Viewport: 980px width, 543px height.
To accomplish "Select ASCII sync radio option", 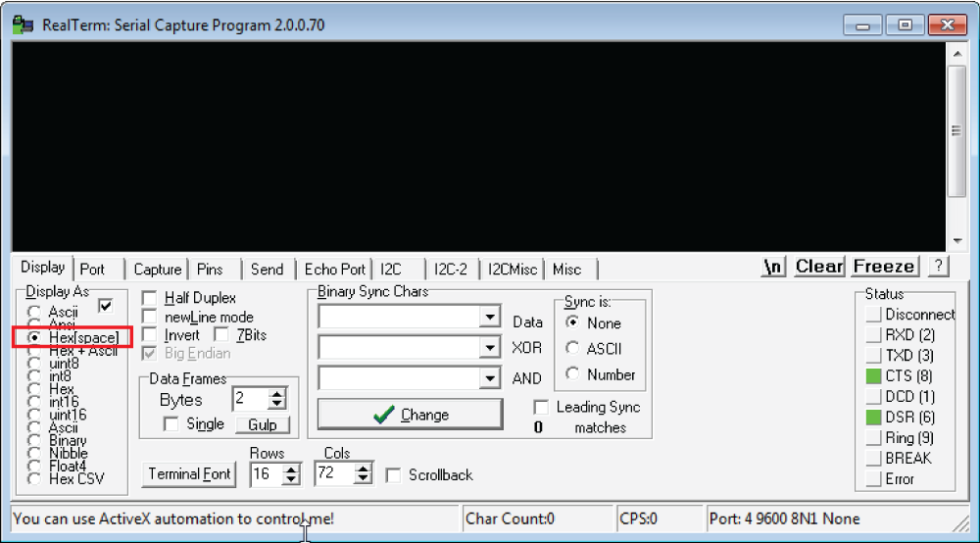I will [572, 349].
